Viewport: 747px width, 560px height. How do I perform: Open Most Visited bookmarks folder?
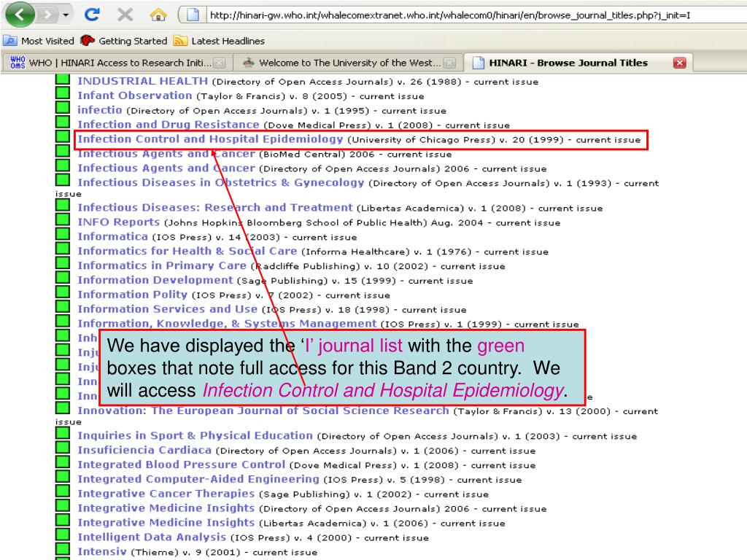pyautogui.click(x=39, y=41)
